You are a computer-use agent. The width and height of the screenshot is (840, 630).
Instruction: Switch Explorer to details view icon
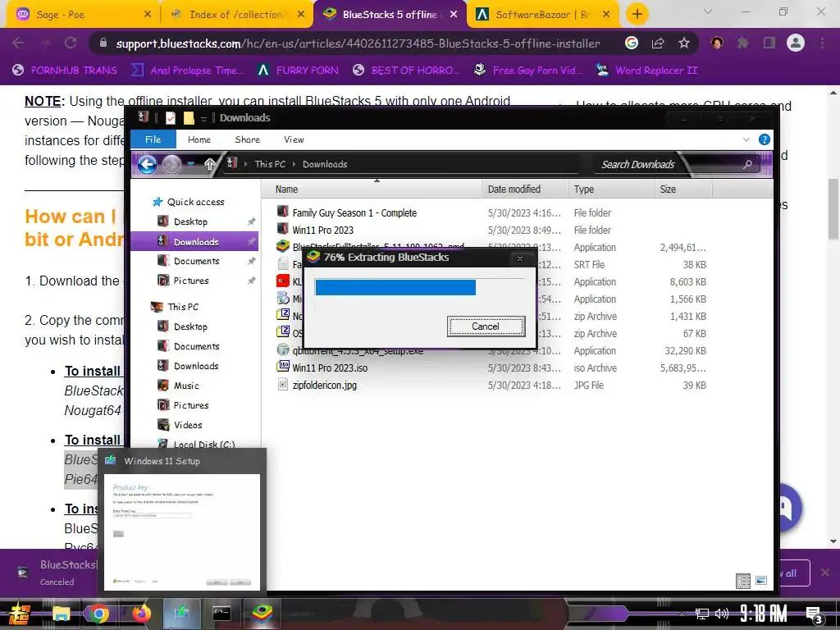pyautogui.click(x=743, y=581)
